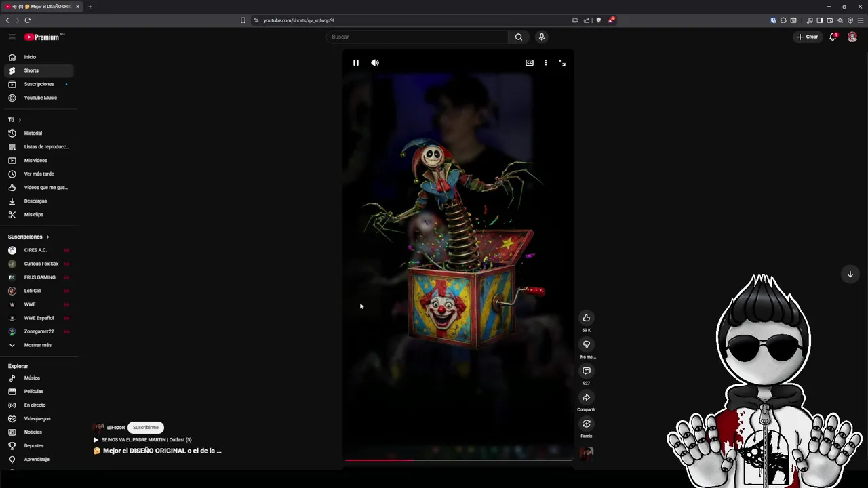
Task: Open a new browser tab
Action: [x=90, y=7]
